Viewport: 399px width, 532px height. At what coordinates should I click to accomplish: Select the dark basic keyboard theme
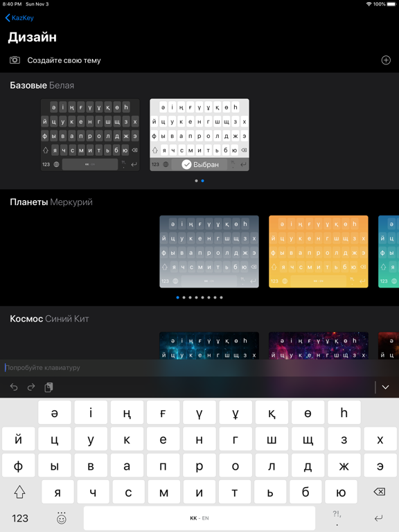tap(90, 134)
